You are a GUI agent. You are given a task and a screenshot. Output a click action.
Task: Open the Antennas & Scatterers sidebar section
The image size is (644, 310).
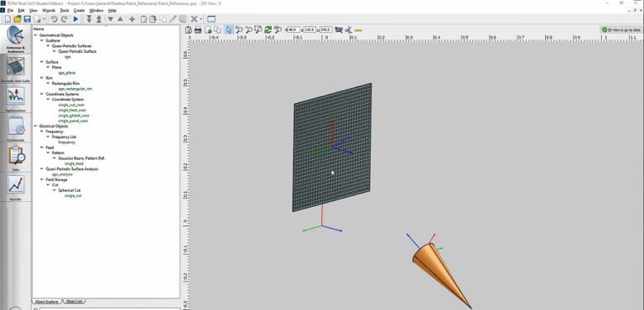click(x=16, y=39)
